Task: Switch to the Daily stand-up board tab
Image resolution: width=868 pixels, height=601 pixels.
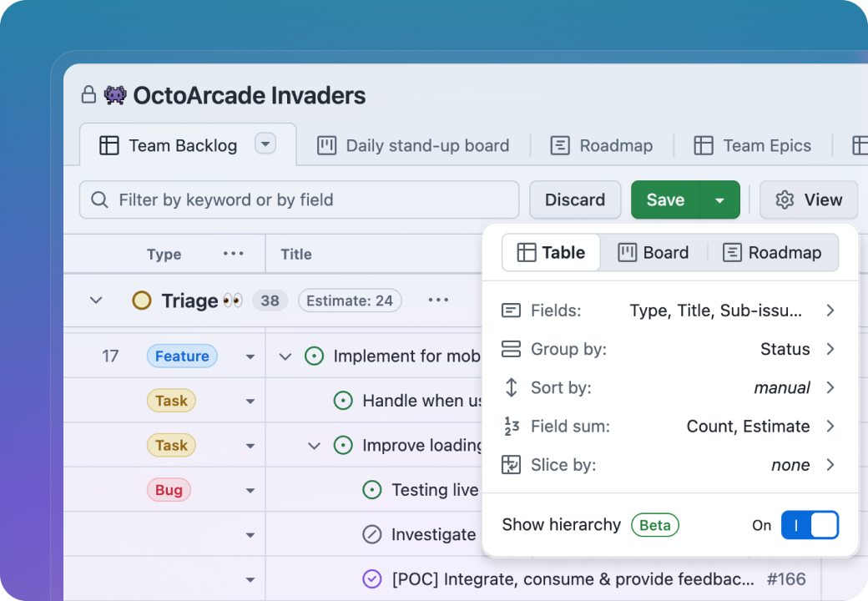Action: pos(413,145)
